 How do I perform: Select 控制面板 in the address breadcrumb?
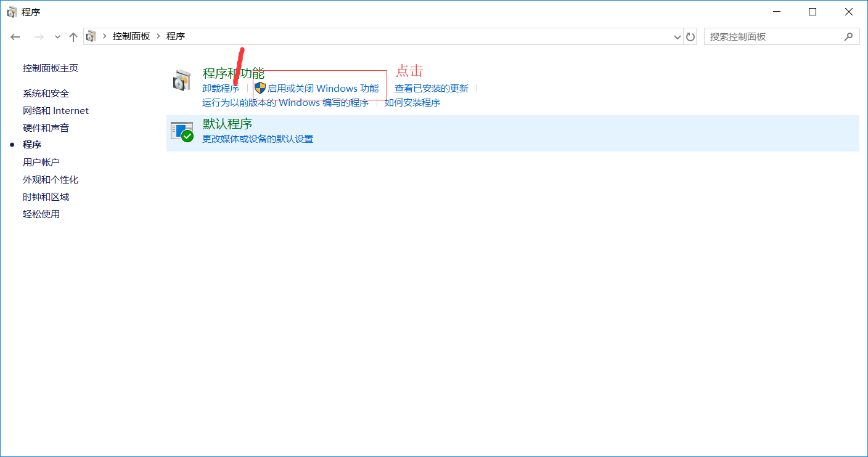coord(131,36)
